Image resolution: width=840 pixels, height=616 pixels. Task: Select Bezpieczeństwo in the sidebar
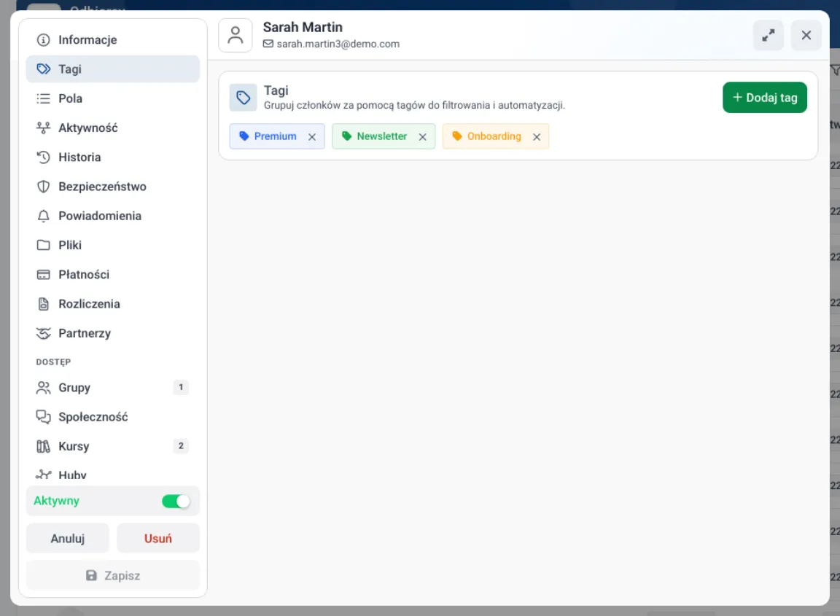pyautogui.click(x=112, y=187)
